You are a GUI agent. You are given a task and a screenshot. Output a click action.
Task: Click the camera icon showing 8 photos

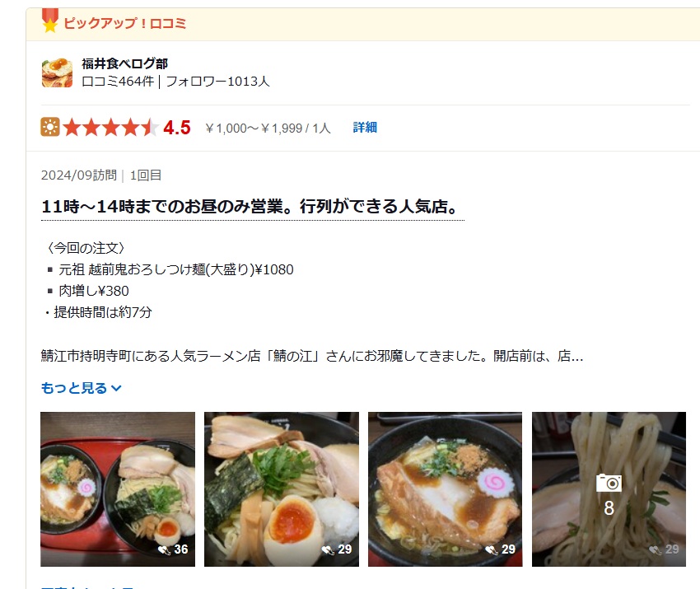coord(609,483)
